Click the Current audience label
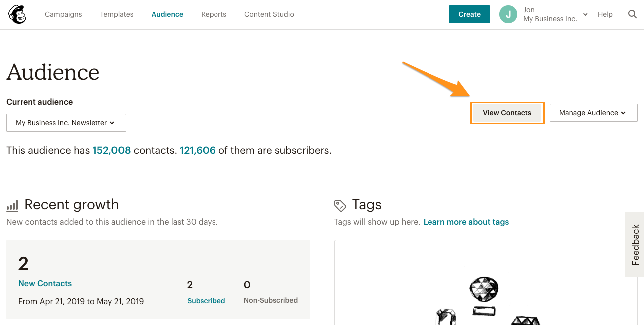Screen dimensions: 644x325 click(x=40, y=102)
